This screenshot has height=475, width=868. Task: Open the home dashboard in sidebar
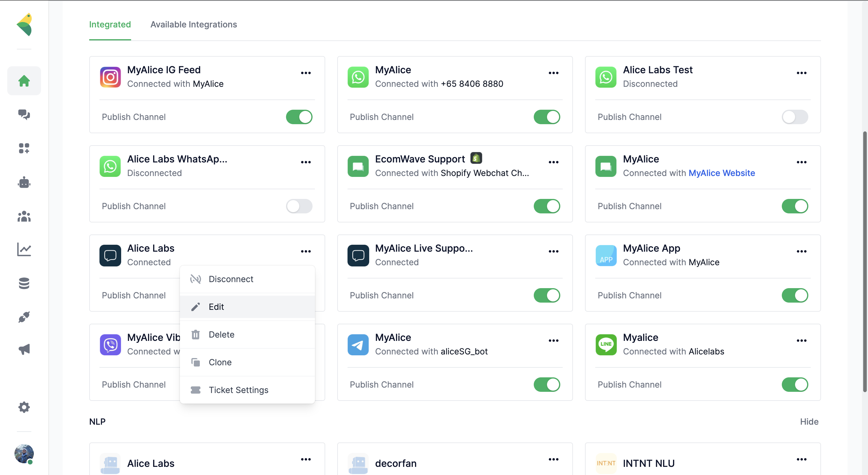click(x=24, y=81)
